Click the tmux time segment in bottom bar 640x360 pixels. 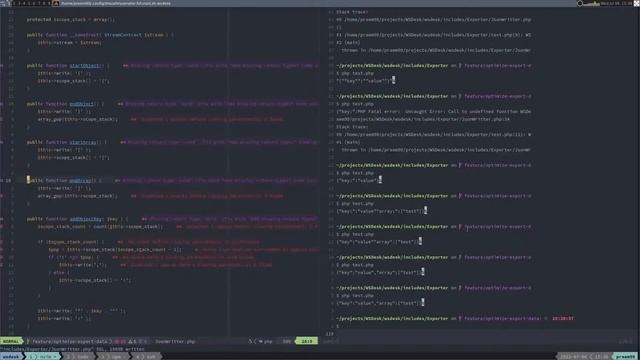602,356
